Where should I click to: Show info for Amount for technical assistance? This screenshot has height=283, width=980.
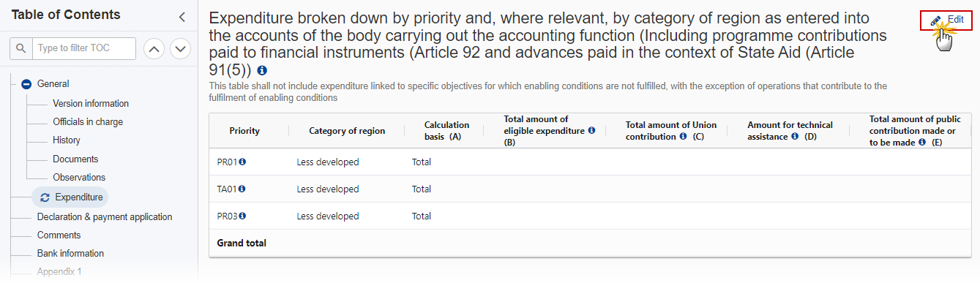[795, 137]
